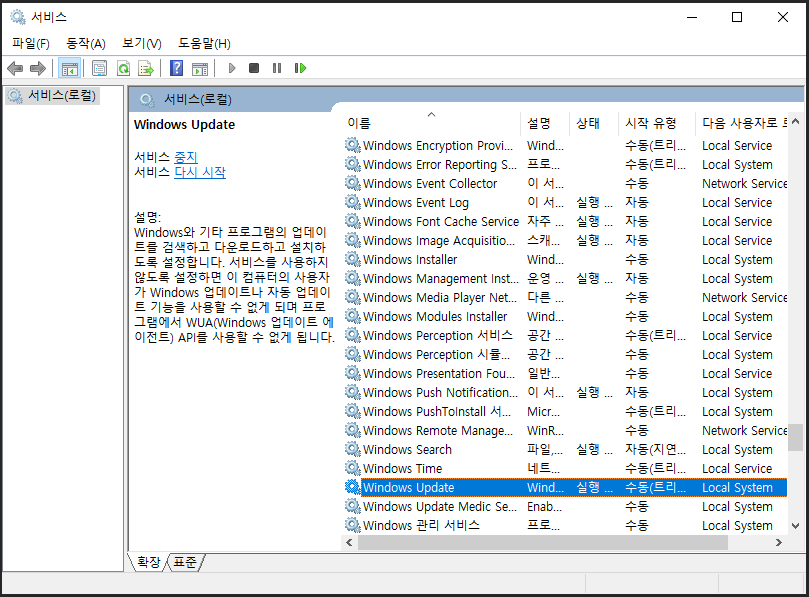Click the horizontal scrollbar thumb
The height and width of the screenshot is (597, 809).
coord(543,542)
